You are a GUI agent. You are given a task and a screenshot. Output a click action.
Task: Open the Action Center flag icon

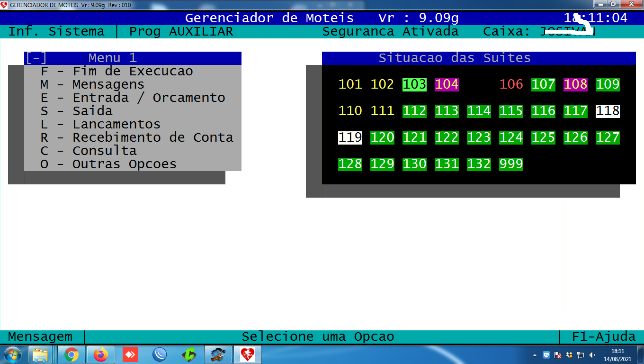pos(558,355)
